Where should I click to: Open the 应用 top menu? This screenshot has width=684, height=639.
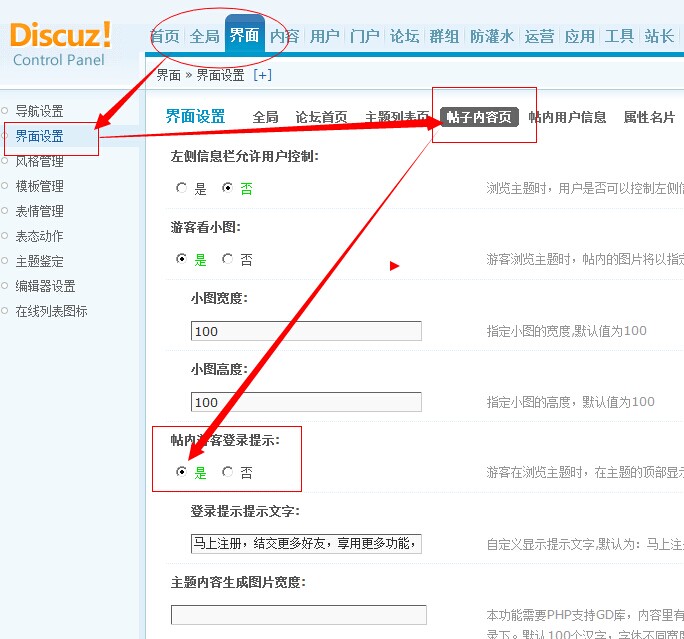coord(580,36)
